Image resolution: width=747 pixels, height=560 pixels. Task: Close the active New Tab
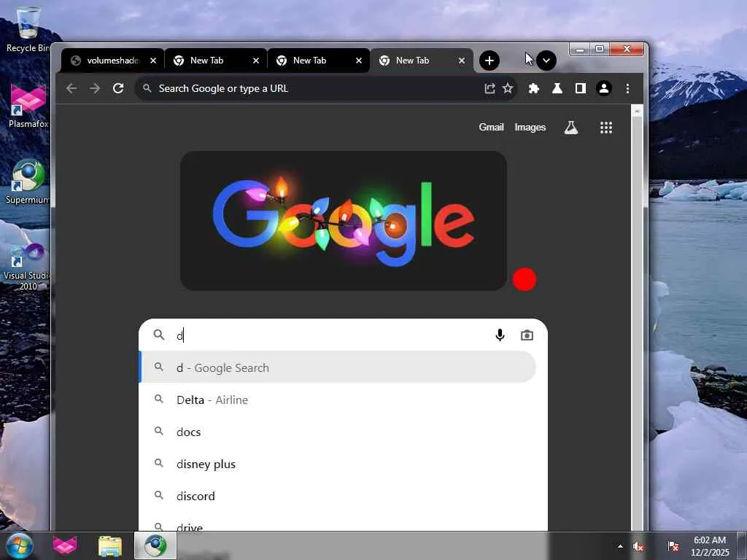pyautogui.click(x=461, y=61)
